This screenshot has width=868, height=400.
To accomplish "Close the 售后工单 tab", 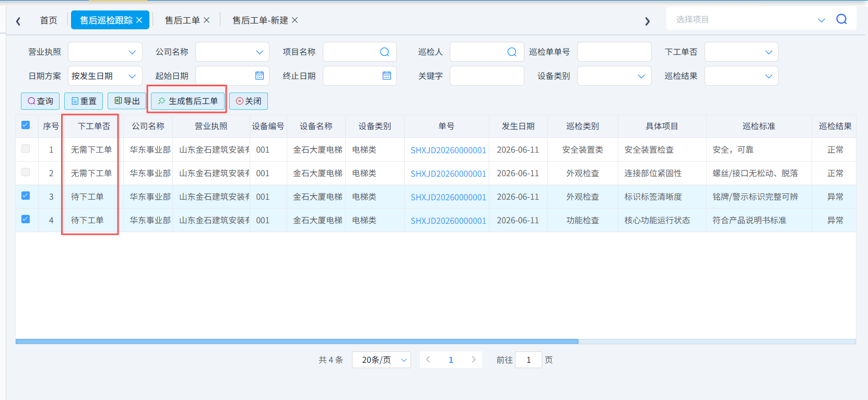I will click(206, 20).
